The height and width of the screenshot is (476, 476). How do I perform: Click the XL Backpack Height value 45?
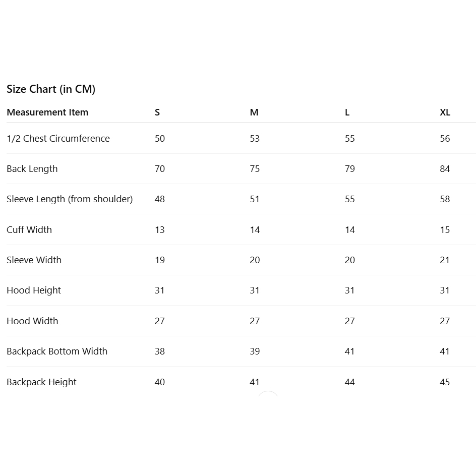[445, 382]
